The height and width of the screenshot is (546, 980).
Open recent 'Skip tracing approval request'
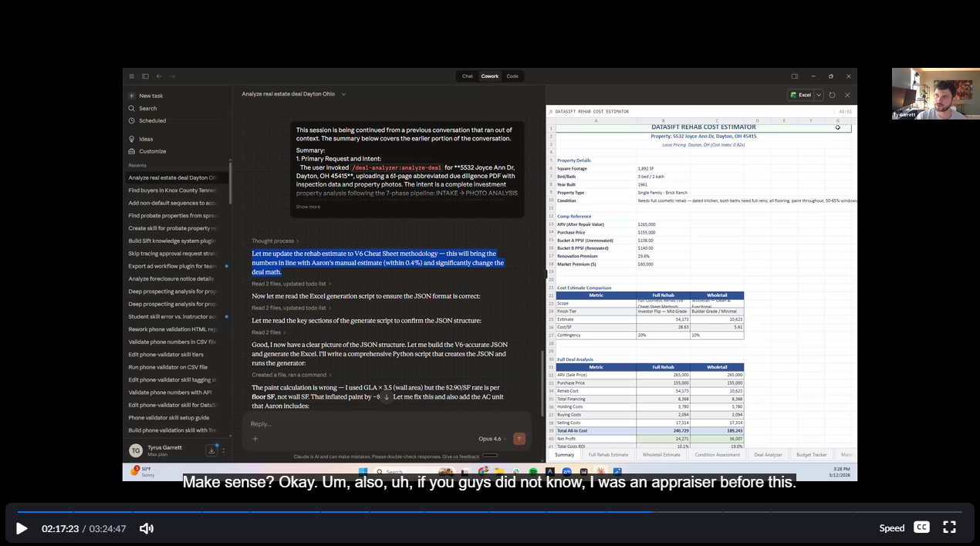[172, 253]
